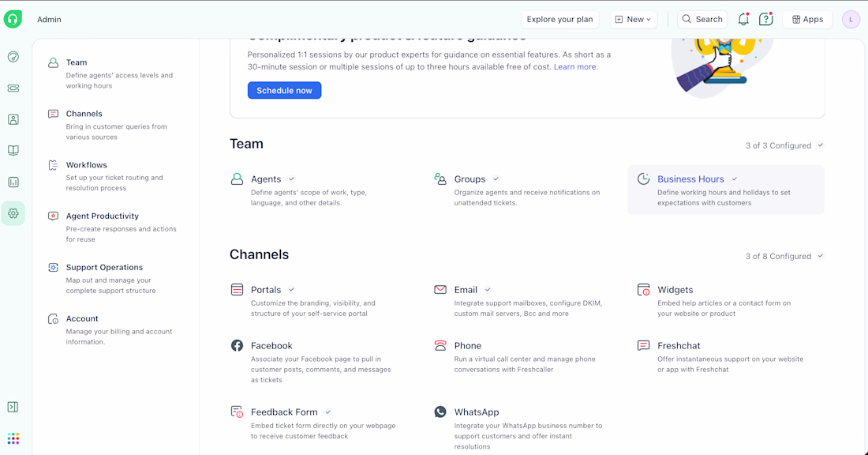868x455 pixels.
Task: Collapse the Team "3 of 3 Configured" section
Action: 821,145
